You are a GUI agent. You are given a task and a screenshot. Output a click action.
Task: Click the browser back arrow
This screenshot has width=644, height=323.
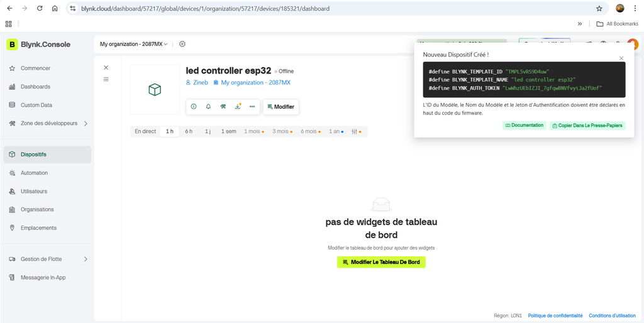click(9, 8)
